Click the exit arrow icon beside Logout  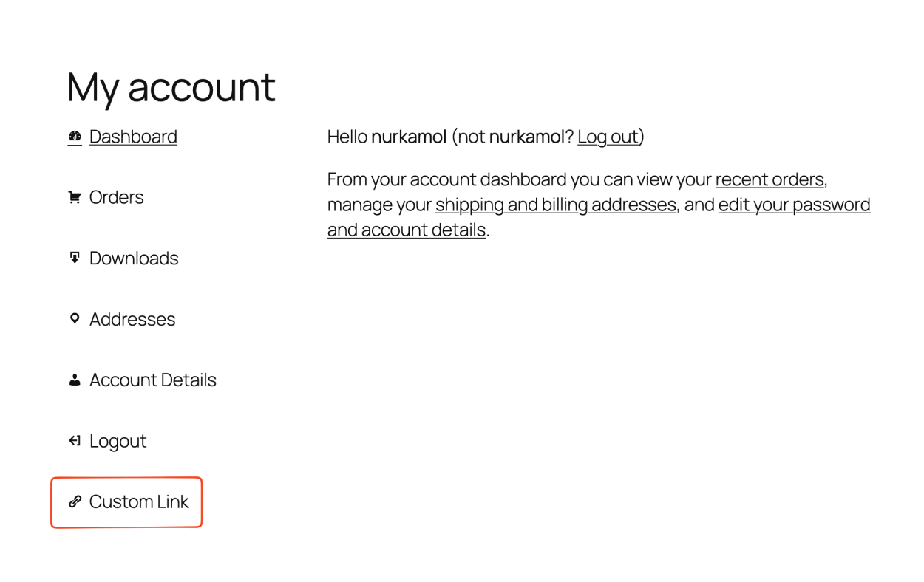point(74,440)
